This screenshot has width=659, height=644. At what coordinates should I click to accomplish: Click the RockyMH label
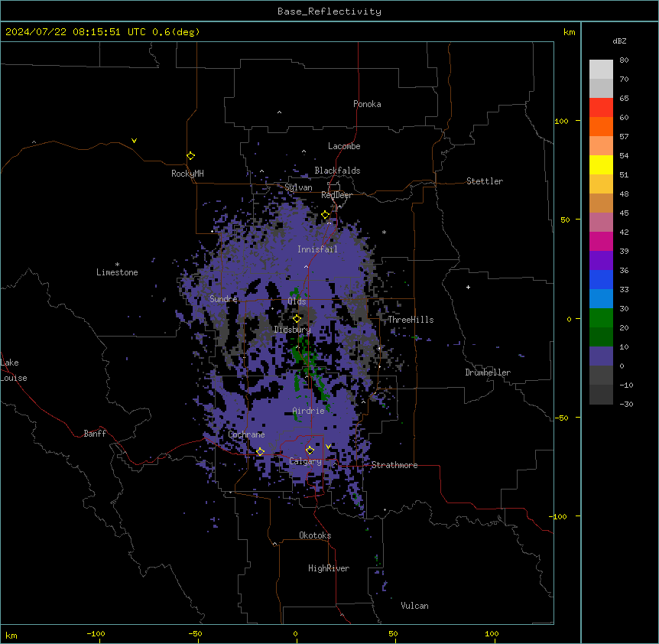point(187,174)
